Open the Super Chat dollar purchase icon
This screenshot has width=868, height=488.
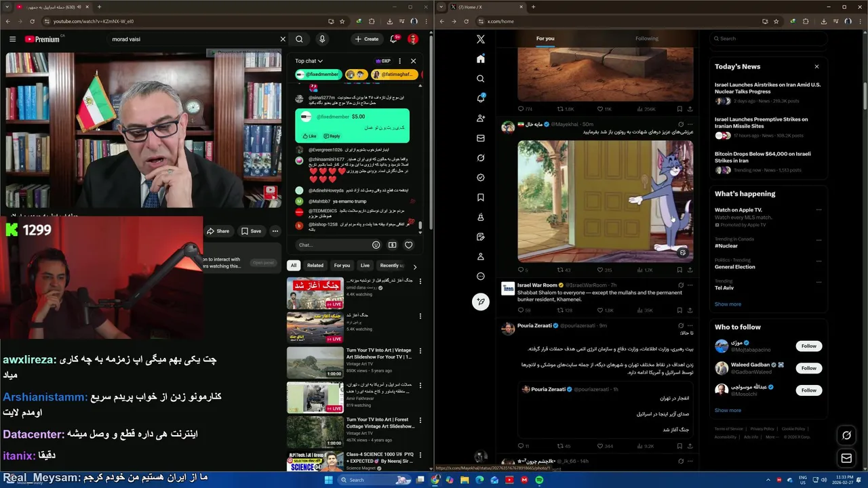tap(392, 245)
